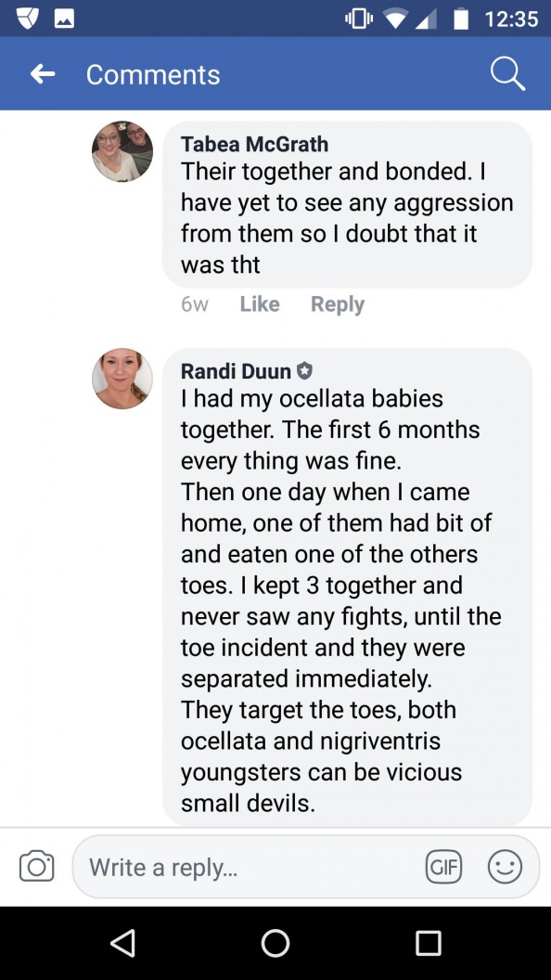Tap Android recent apps square

tap(429, 943)
